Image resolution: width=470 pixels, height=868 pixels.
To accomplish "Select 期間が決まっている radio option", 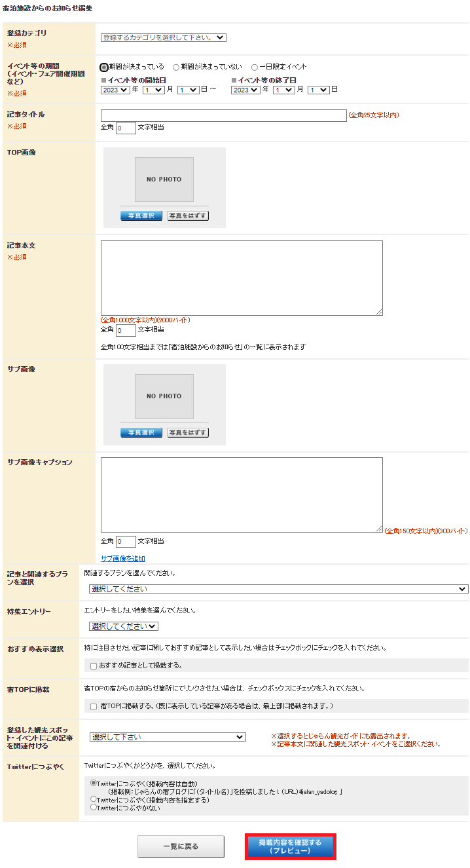I will [x=104, y=67].
